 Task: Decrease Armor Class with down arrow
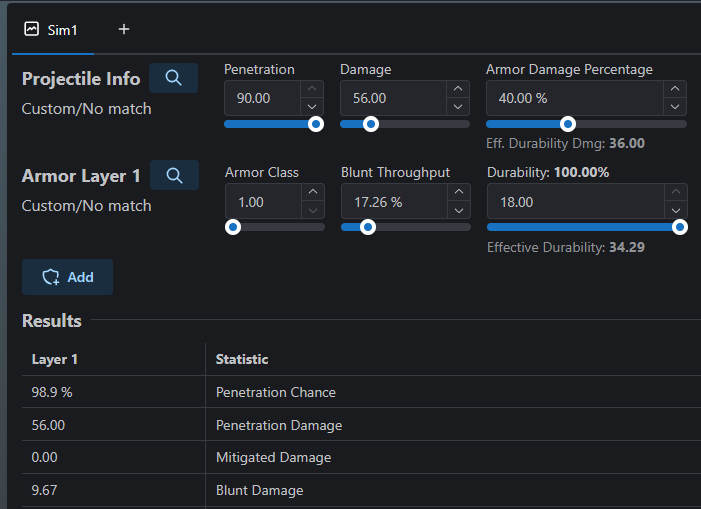click(313, 210)
